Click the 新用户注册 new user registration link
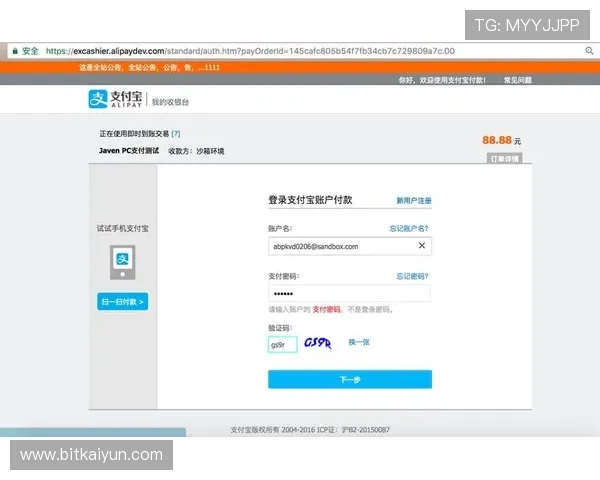 tap(414, 200)
